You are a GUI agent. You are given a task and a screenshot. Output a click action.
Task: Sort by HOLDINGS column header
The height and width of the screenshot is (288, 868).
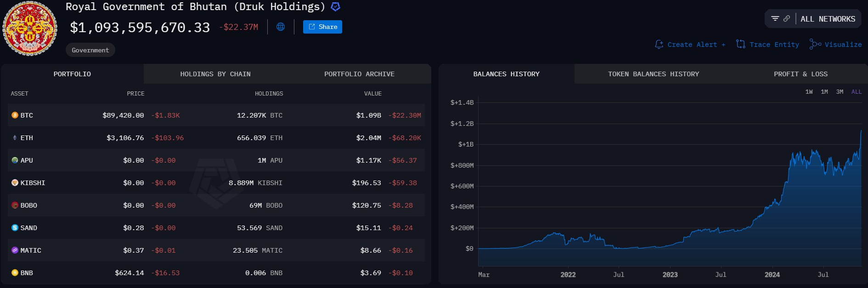[269, 94]
